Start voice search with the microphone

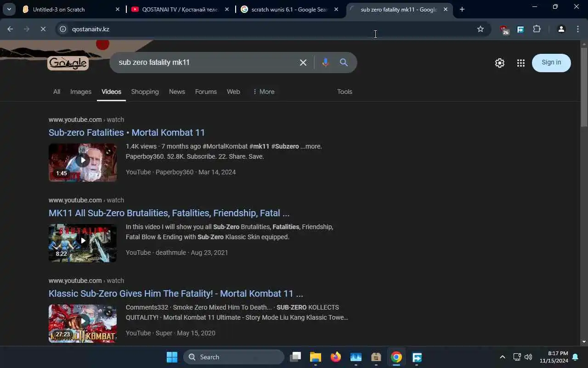(325, 63)
